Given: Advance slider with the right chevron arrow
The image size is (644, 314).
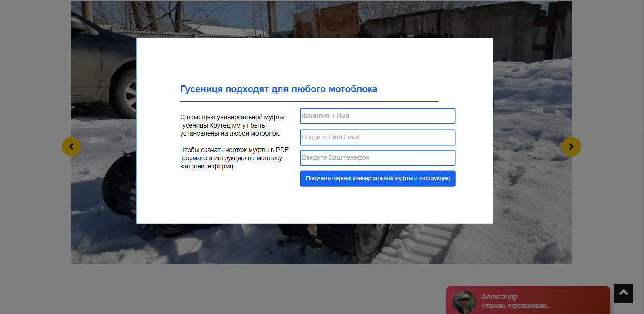Looking at the screenshot, I should point(572,147).
